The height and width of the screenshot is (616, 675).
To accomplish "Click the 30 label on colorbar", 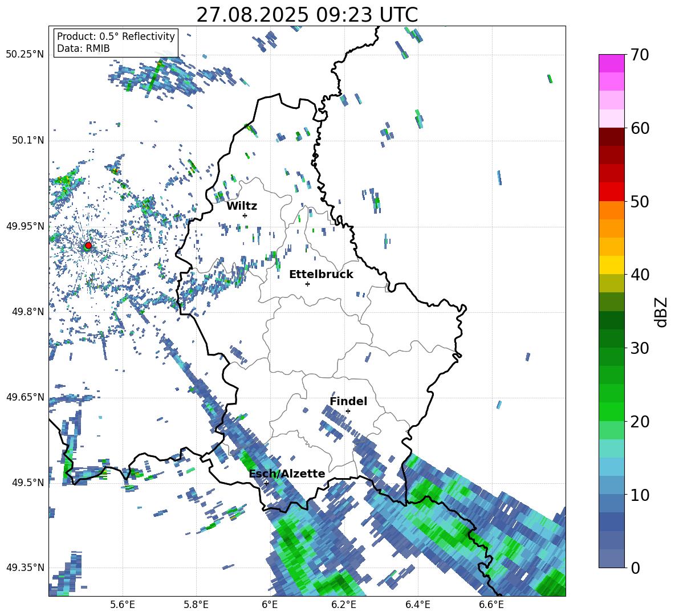I will pyautogui.click(x=640, y=348).
